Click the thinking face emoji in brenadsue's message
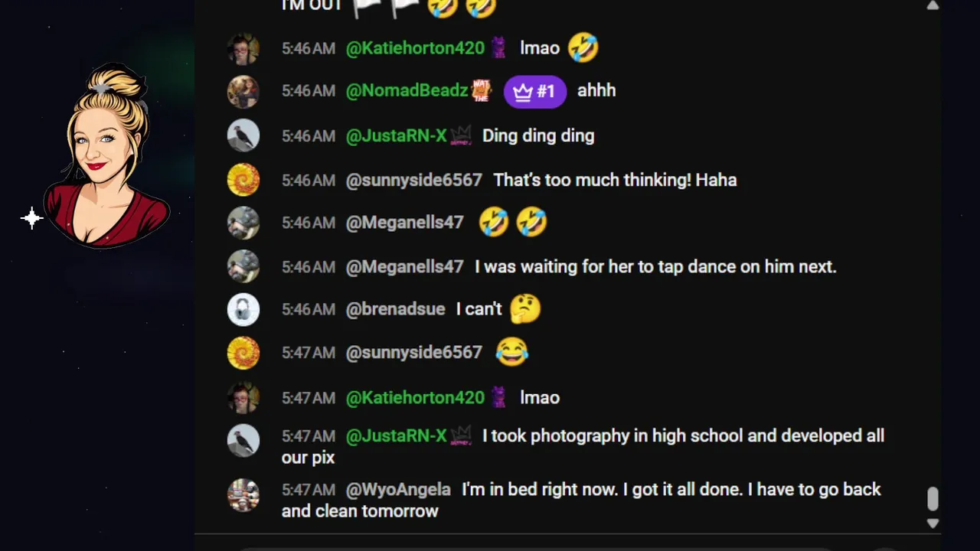Image resolution: width=980 pixels, height=551 pixels. [x=525, y=309]
